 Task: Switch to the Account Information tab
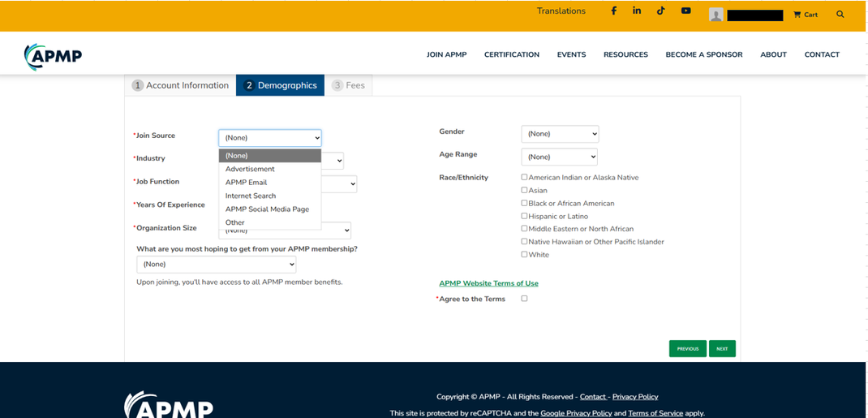tap(181, 85)
